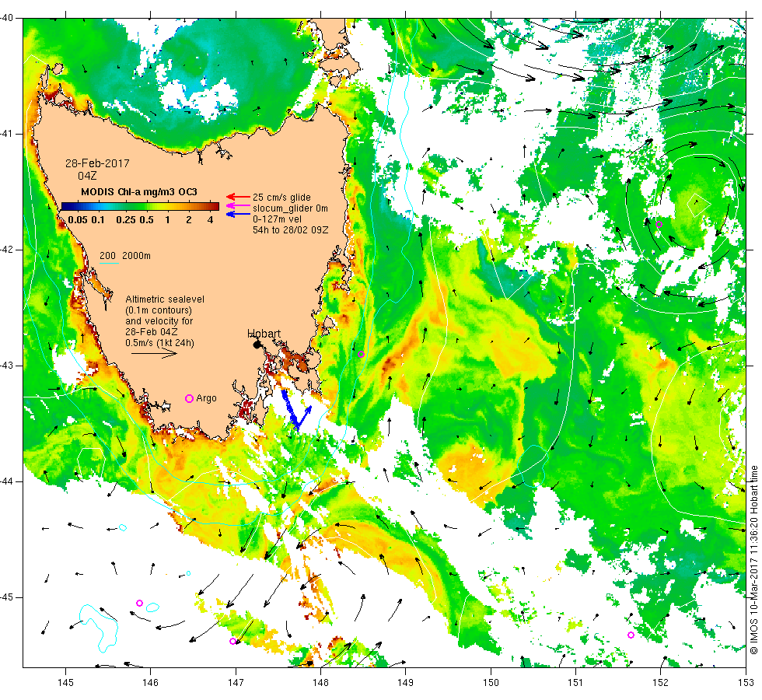Click the Argo float circle near 147°E bottom

point(232,641)
